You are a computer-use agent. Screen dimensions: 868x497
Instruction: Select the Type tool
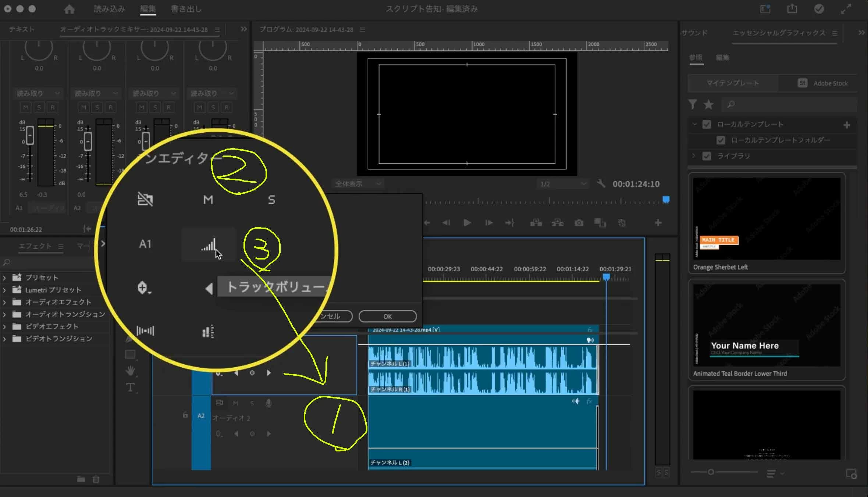click(x=130, y=387)
